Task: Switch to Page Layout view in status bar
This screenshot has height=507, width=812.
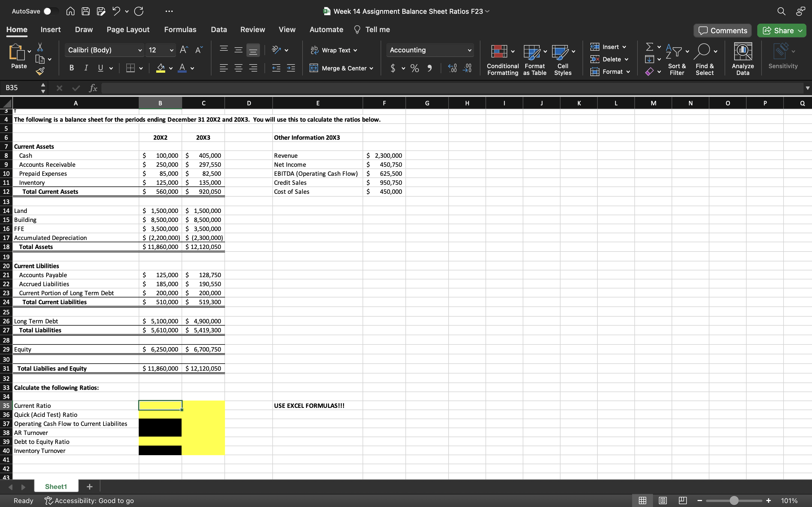Action: point(662,500)
